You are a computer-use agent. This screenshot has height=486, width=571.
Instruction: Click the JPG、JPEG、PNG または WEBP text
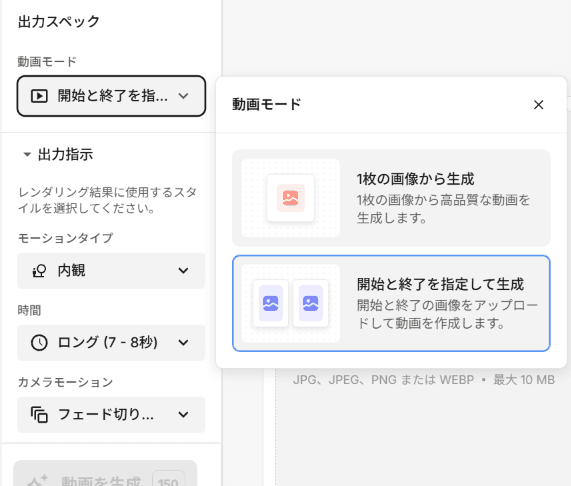click(383, 380)
